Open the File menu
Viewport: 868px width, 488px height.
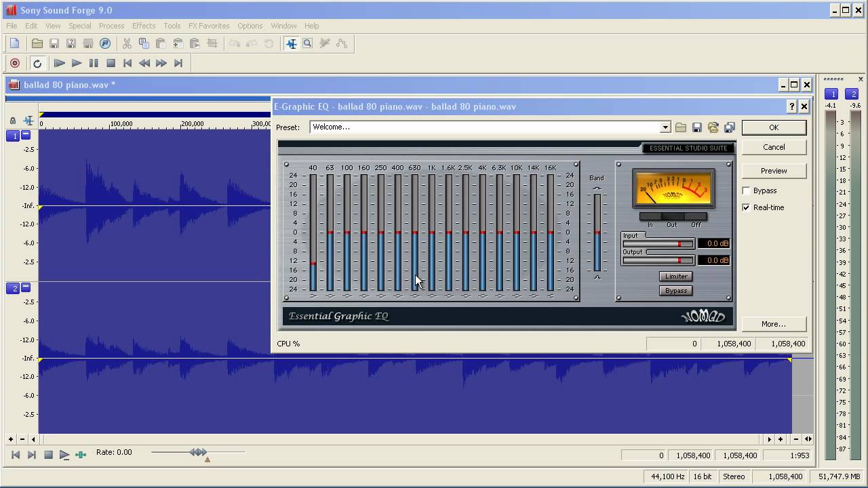tap(12, 26)
